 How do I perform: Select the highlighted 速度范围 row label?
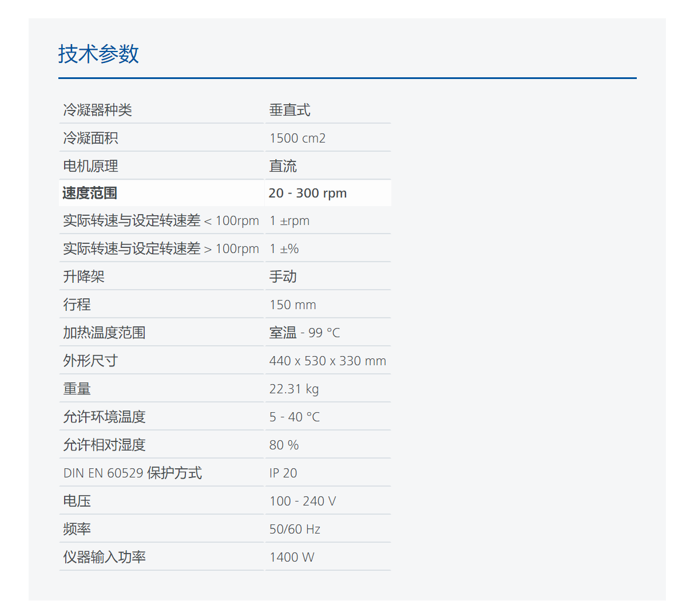click(90, 193)
